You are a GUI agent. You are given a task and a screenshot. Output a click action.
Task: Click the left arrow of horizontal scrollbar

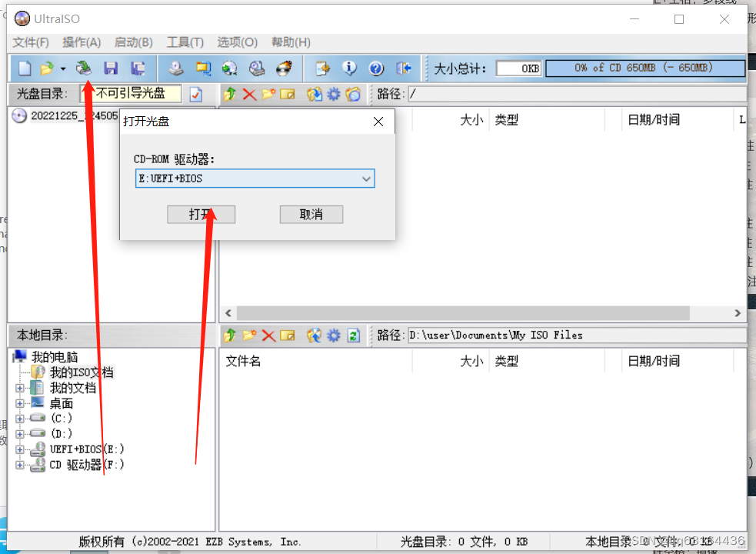click(228, 312)
